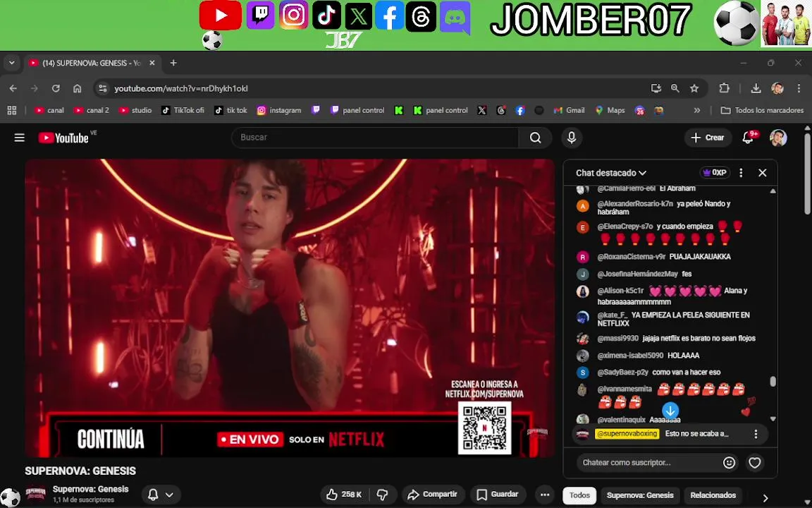Open the Facebook bookmark icon
Viewport: 812px width, 508px height.
click(x=520, y=110)
